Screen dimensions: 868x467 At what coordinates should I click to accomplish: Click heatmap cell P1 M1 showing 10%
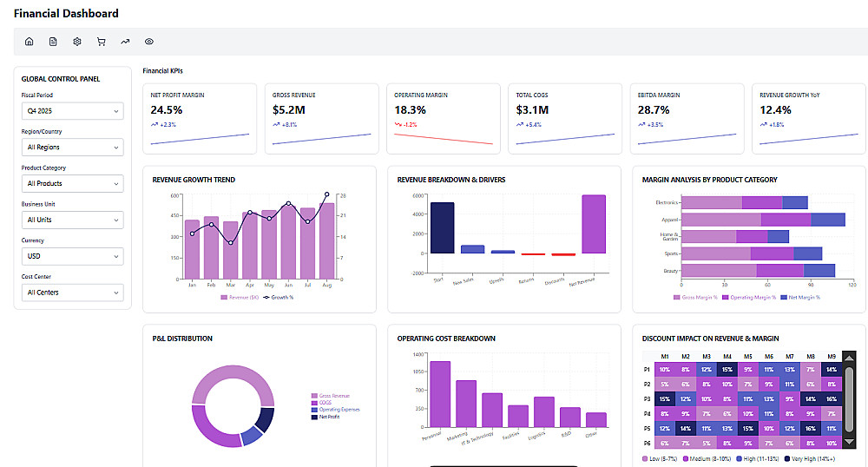click(x=665, y=369)
